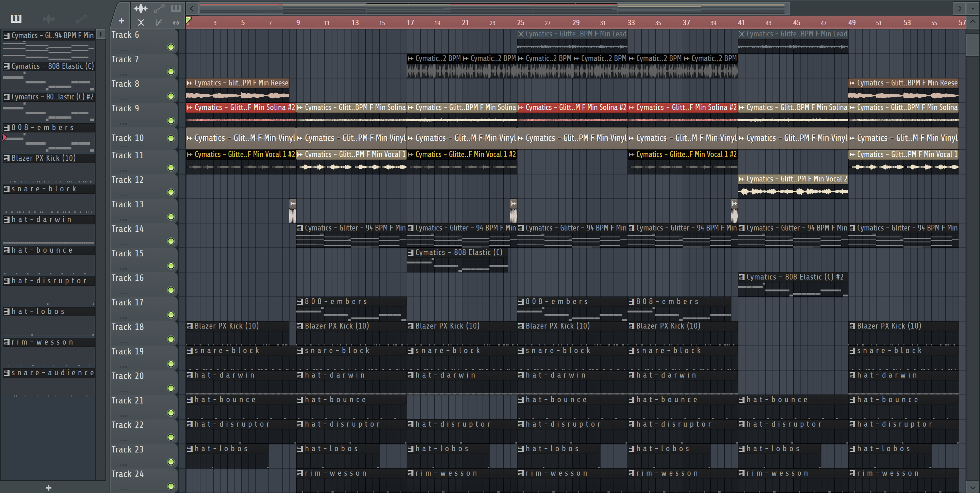The image size is (980, 493).
Task: Open clip menu of 808 Elastic (C) #2 on Track 16
Action: point(741,277)
